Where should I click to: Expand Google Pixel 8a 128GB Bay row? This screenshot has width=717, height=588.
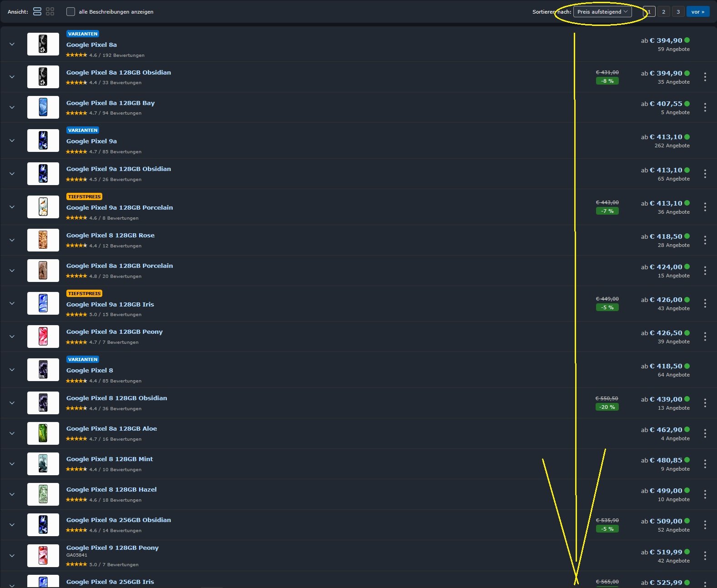12,107
